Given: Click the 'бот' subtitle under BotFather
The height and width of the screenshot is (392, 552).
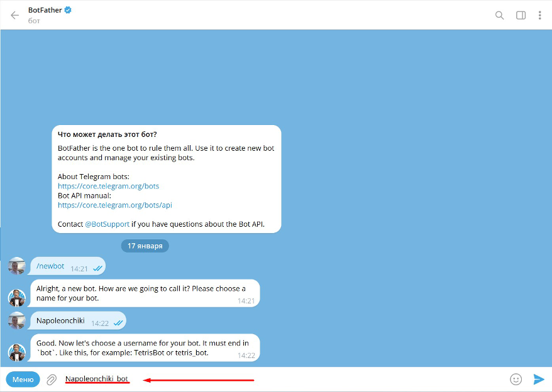Looking at the screenshot, I should coord(34,21).
